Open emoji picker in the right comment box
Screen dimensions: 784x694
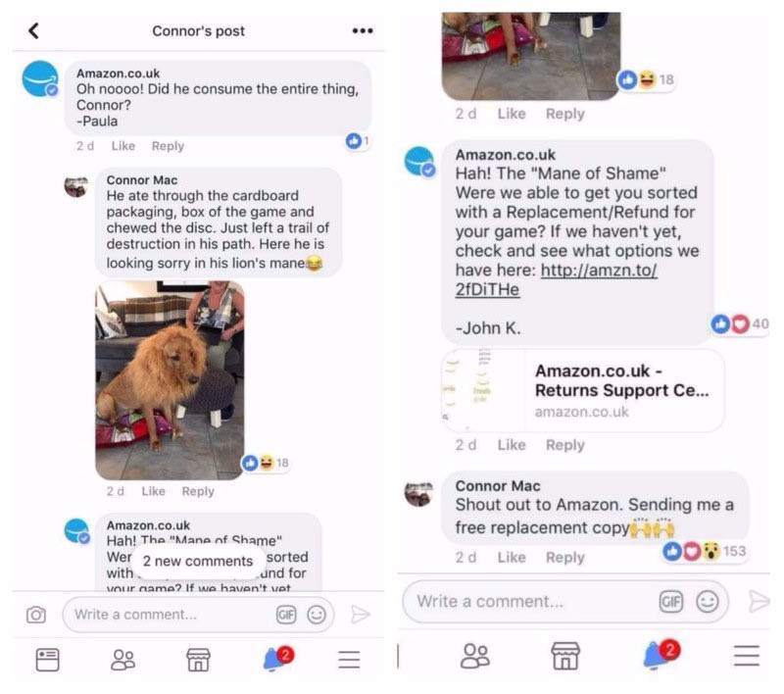(x=707, y=602)
